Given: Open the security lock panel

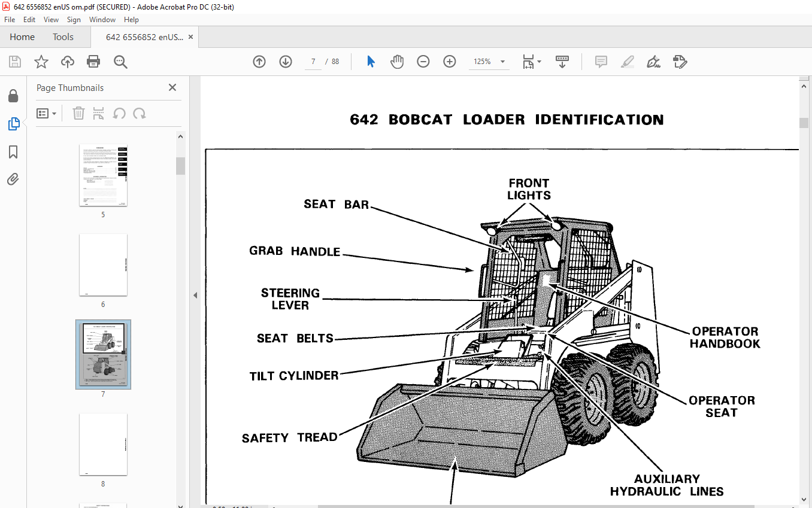Looking at the screenshot, I should [x=13, y=96].
